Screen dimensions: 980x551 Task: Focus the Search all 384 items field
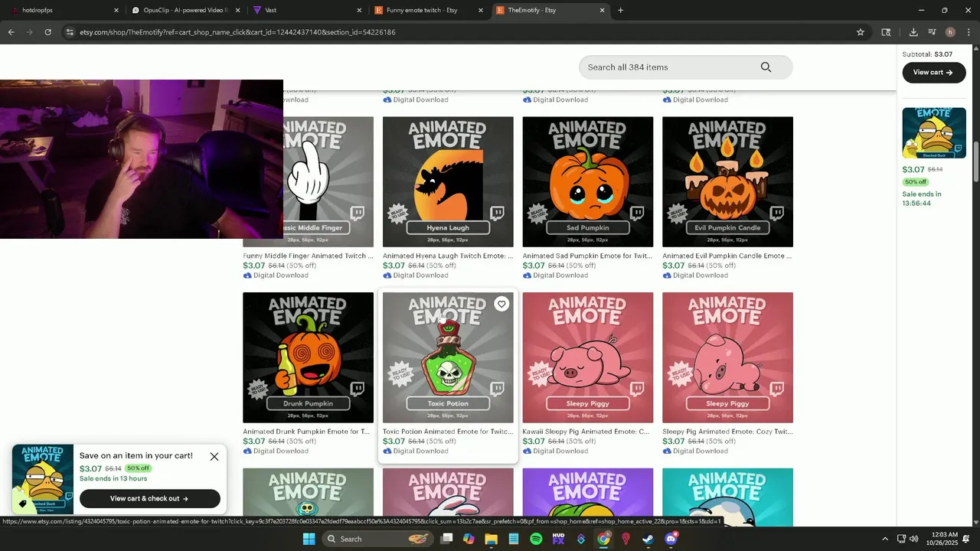pyautogui.click(x=670, y=67)
